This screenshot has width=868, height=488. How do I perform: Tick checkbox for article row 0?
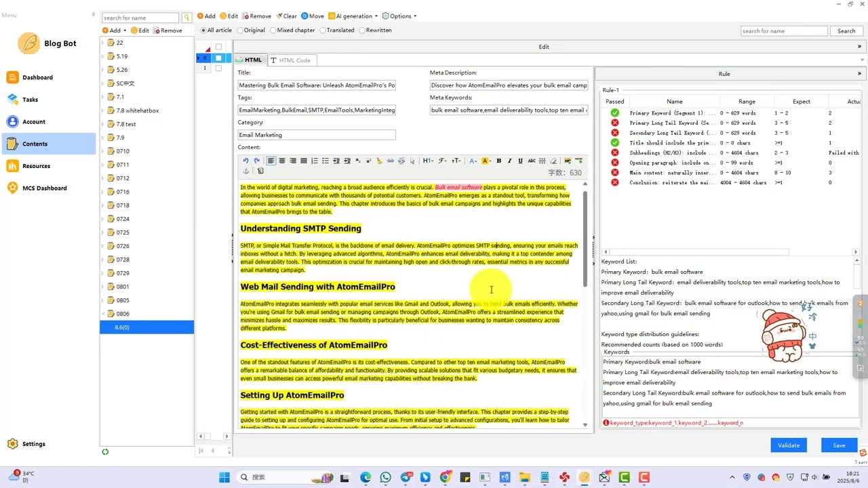coord(218,58)
